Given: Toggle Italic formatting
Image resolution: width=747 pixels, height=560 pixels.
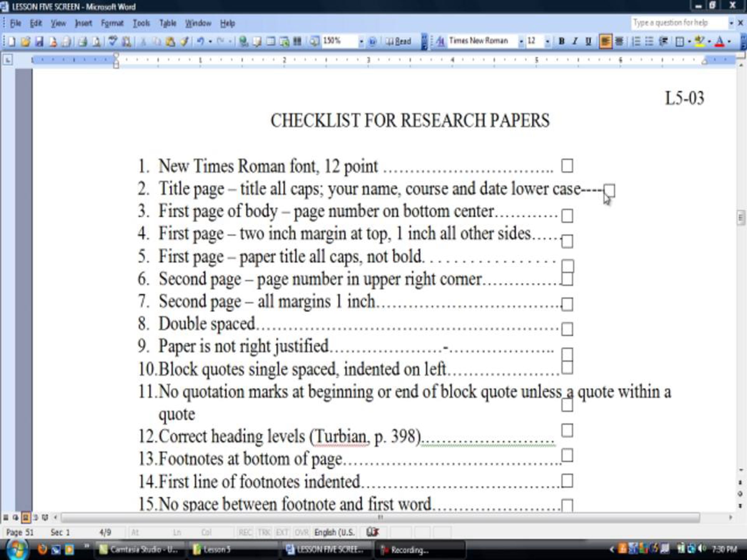Looking at the screenshot, I should (x=575, y=41).
